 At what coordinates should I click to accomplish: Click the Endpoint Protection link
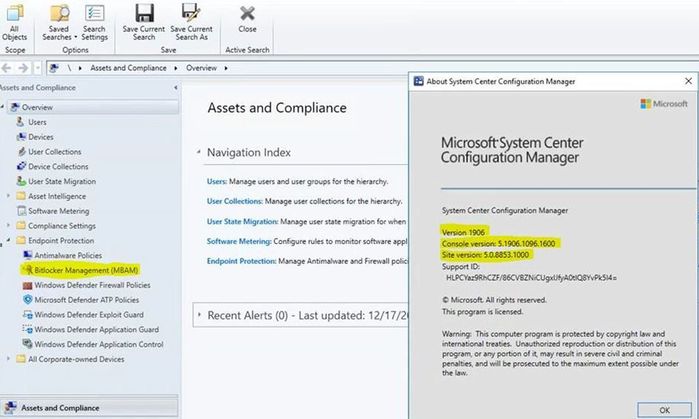(x=241, y=261)
